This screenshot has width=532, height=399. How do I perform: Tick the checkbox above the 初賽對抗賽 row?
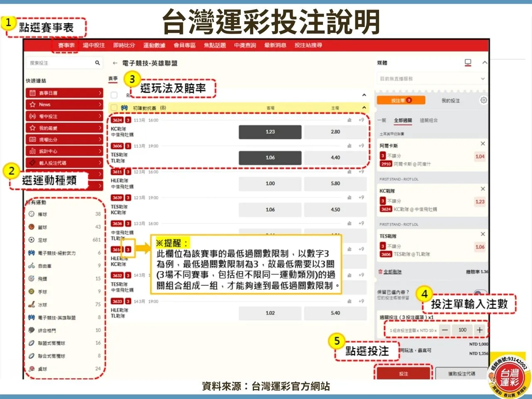click(x=114, y=95)
